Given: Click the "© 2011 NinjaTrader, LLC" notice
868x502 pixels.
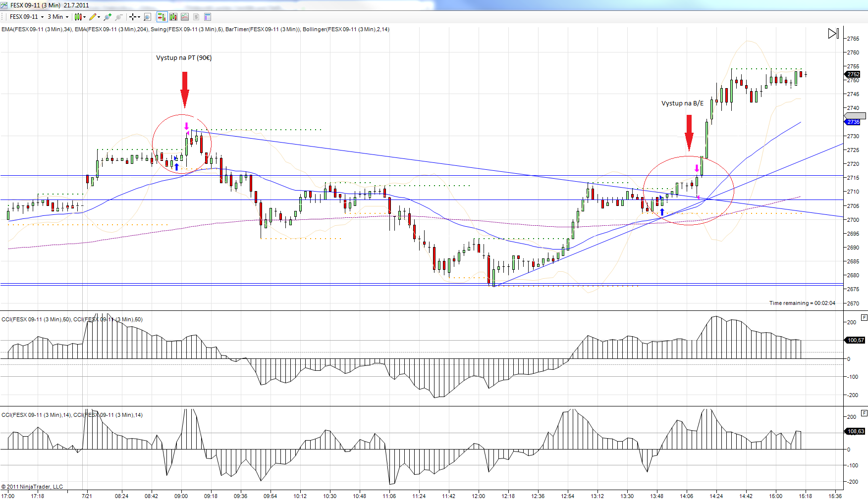Looking at the screenshot, I should 32,487.
